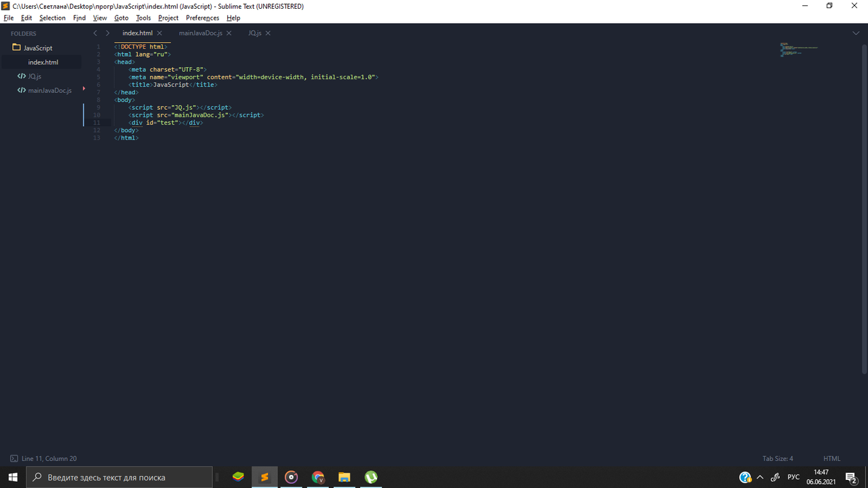The width and height of the screenshot is (868, 488).
Task: Click the title JavaScript code line
Action: pos(173,85)
